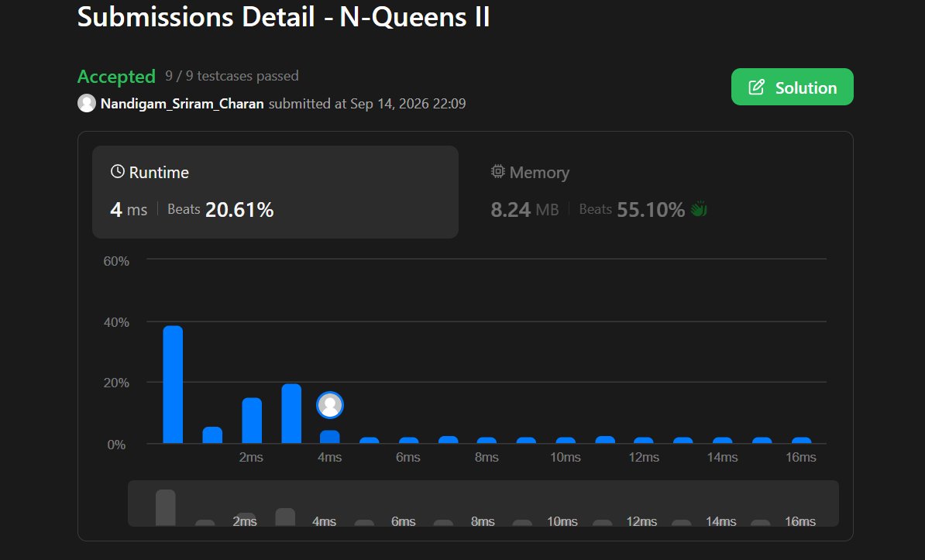The width and height of the screenshot is (925, 560).
Task: Click the "9 / 9 testcases passed" text
Action: (x=232, y=76)
